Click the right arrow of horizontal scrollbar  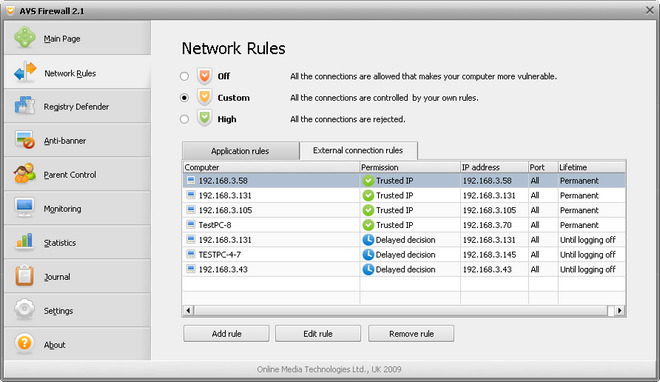tap(620, 310)
